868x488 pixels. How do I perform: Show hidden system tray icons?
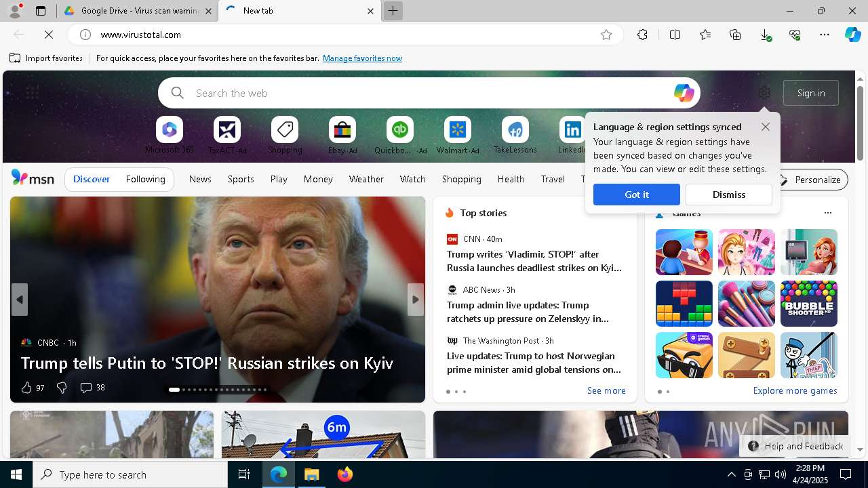(x=731, y=474)
